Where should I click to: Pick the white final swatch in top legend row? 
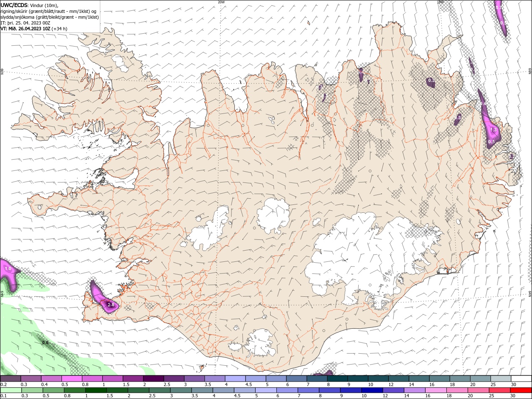pyautogui.click(x=521, y=379)
